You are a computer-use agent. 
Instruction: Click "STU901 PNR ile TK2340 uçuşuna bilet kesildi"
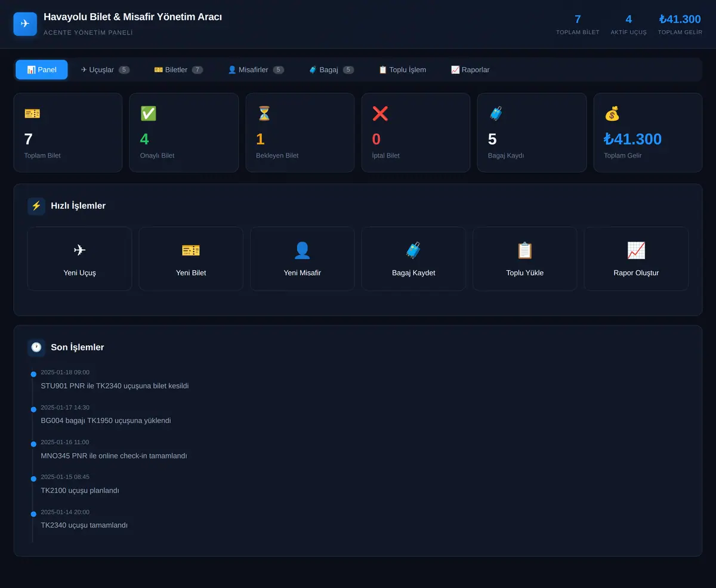click(115, 386)
